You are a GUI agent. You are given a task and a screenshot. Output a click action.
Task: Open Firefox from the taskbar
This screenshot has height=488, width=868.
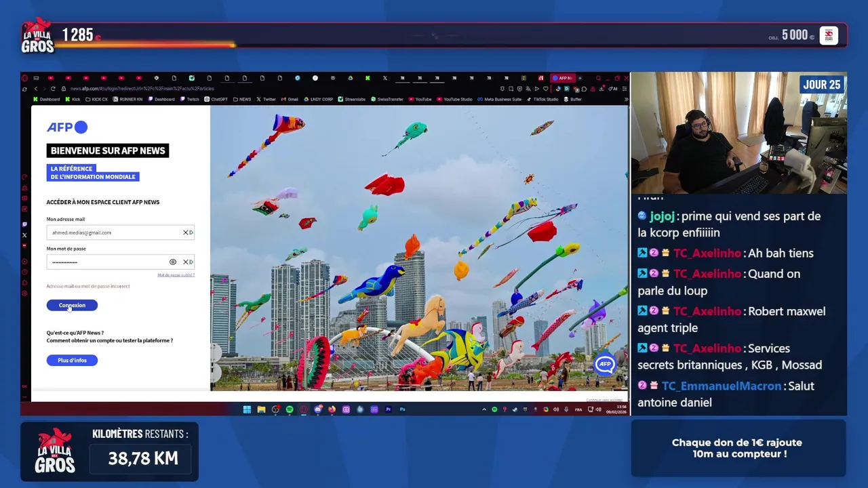tap(332, 409)
